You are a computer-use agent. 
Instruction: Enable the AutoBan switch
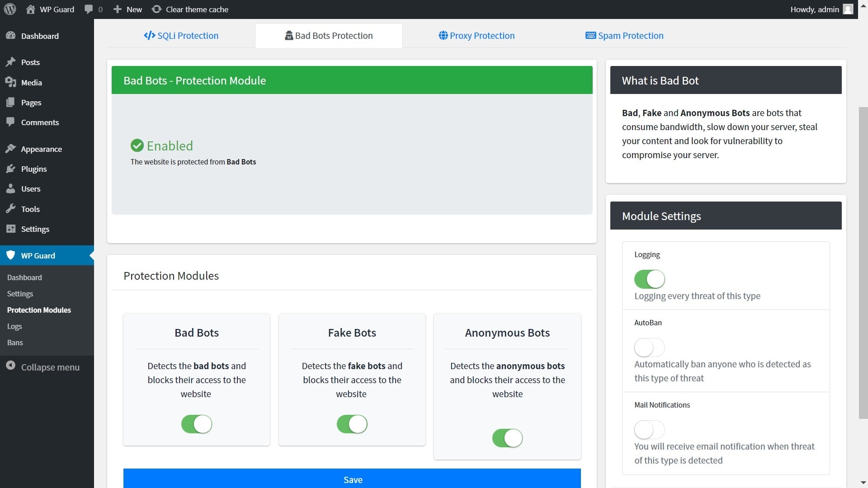649,347
